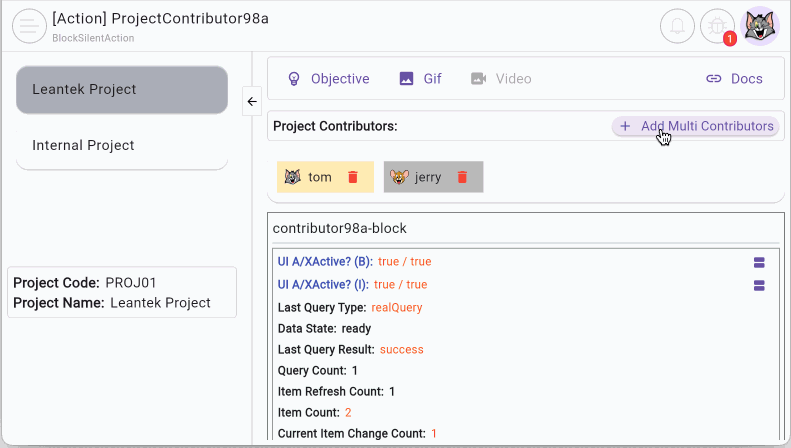Click the tom avatar in contributor chip
Viewport: 791px width, 448px height.
(293, 177)
